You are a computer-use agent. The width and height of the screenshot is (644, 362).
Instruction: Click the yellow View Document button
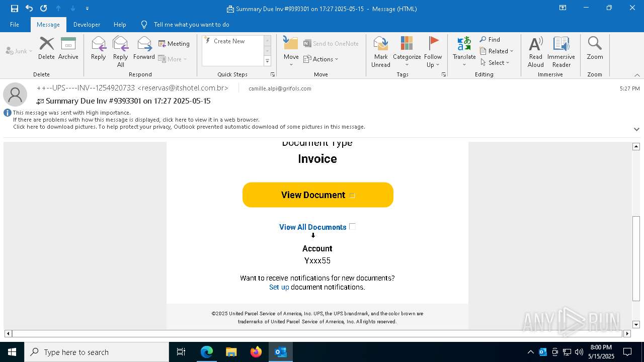(x=318, y=195)
